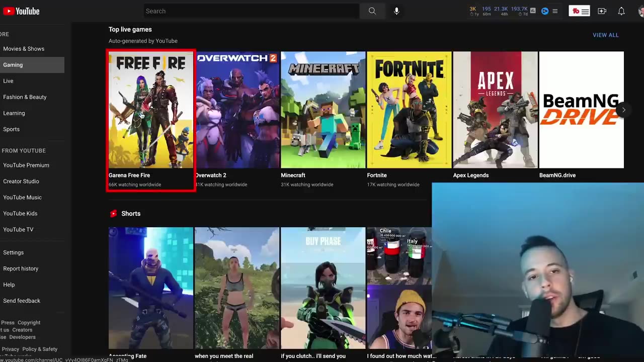Click the blue vidIQ circular icon

pyautogui.click(x=545, y=11)
